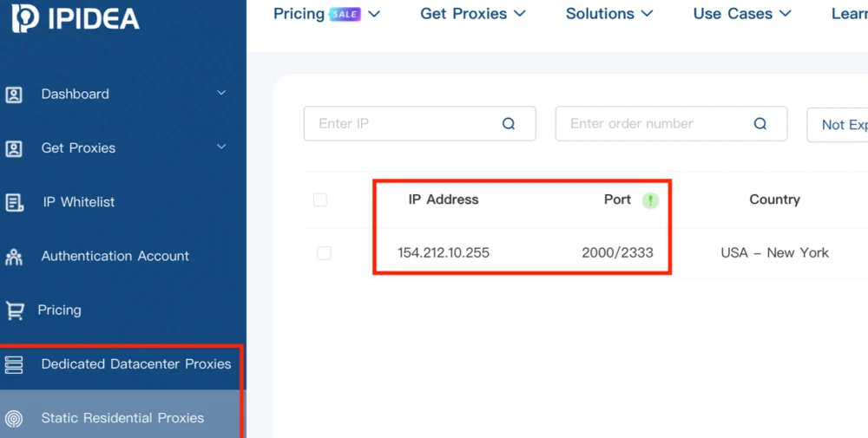Image resolution: width=868 pixels, height=438 pixels.
Task: Check the row for 154.212.10.255
Action: [x=324, y=253]
